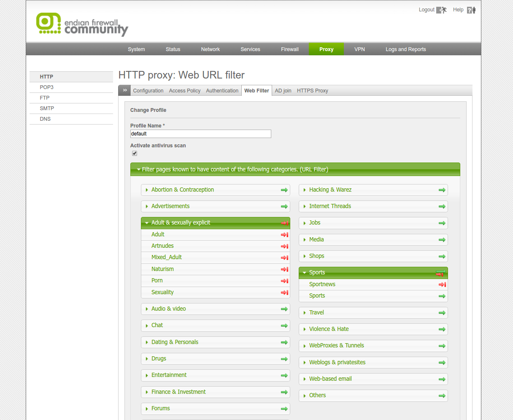Open the Firewall menu
The image size is (513, 420).
click(x=290, y=49)
